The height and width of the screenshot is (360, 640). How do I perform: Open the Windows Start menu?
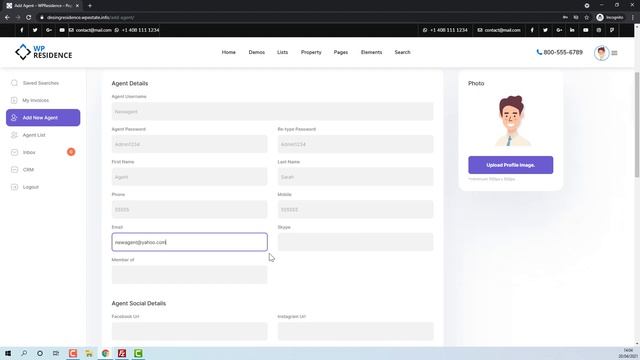pyautogui.click(x=8, y=353)
